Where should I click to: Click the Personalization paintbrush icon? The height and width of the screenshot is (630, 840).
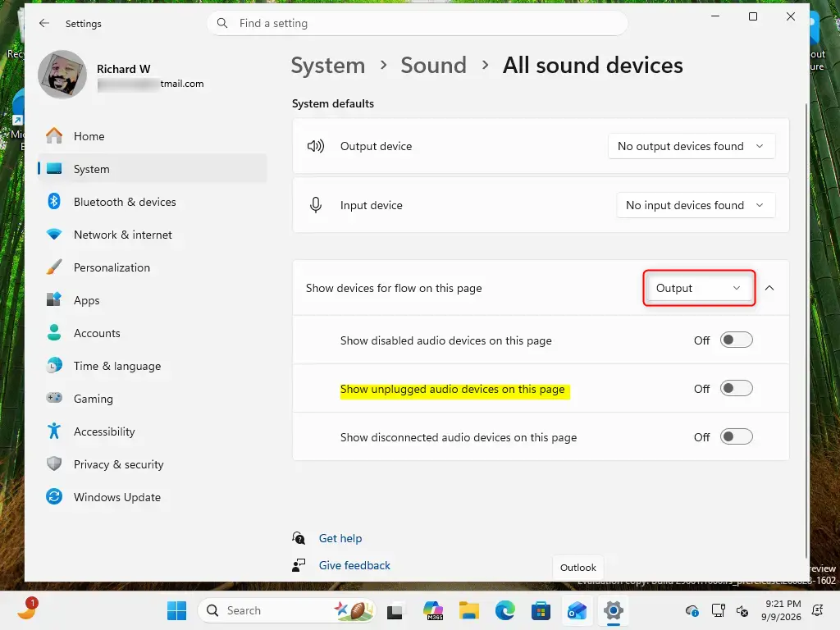click(x=54, y=267)
